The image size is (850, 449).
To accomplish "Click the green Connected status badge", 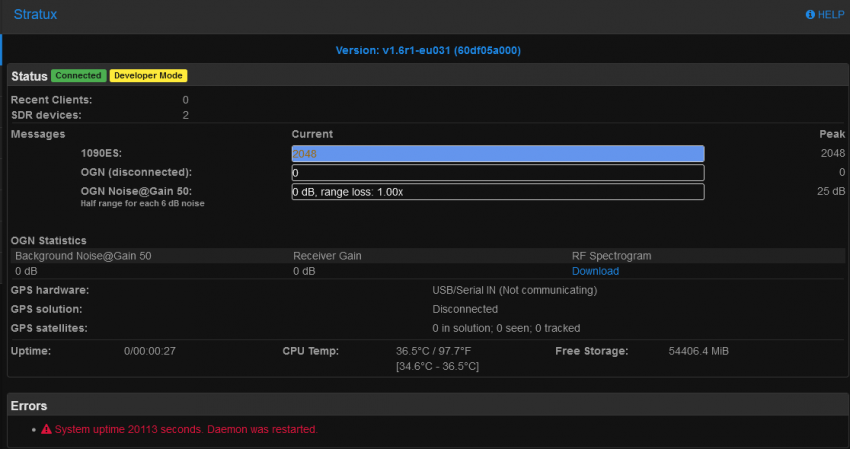I will (x=78, y=76).
